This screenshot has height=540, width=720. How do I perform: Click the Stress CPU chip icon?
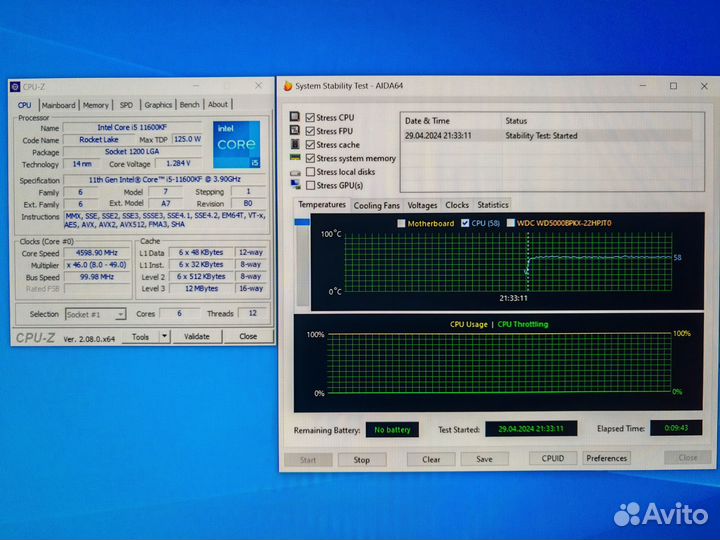(x=295, y=117)
